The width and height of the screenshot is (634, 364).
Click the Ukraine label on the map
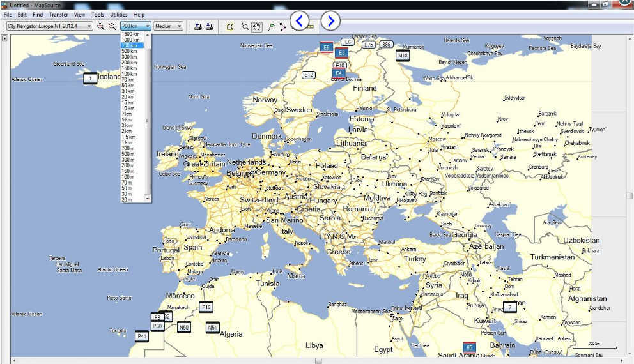[x=394, y=184]
